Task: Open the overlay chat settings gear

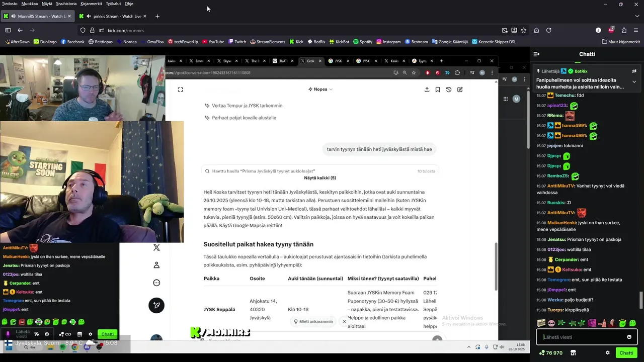Action: [x=91, y=334]
